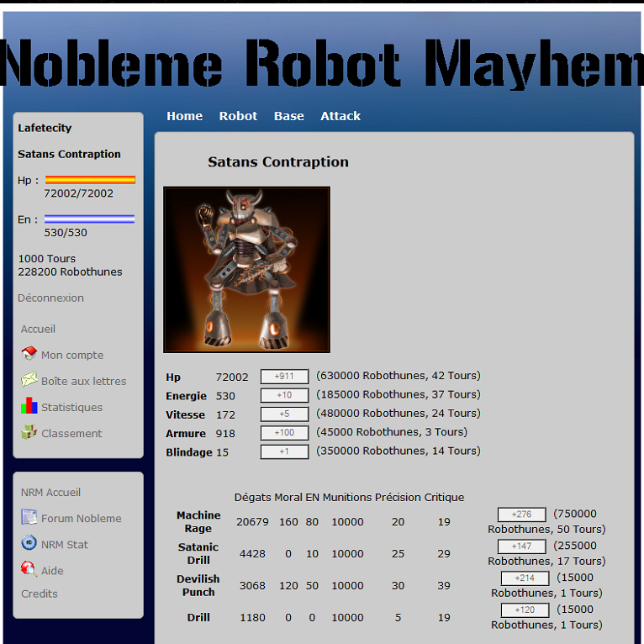Click the NRM Stat blue icon
644x644 pixels.
(x=29, y=544)
